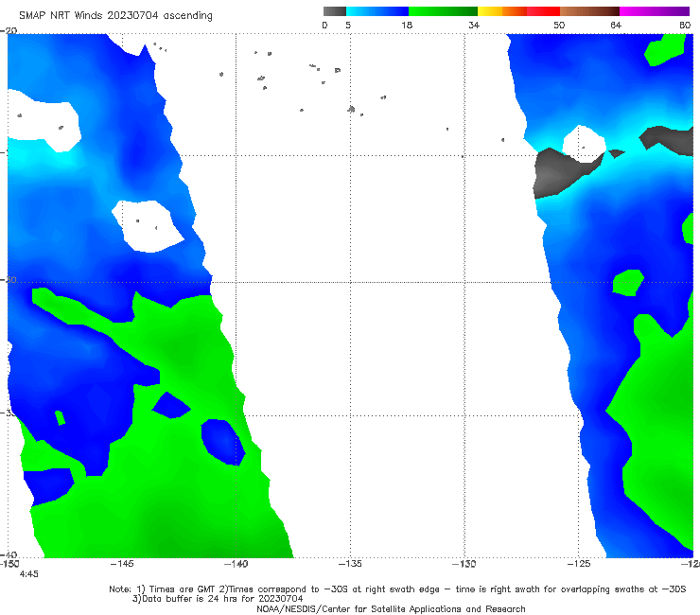Image resolution: width=700 pixels, height=615 pixels.
Task: Click the NOAA/NESDIS credit line
Action: click(x=391, y=609)
